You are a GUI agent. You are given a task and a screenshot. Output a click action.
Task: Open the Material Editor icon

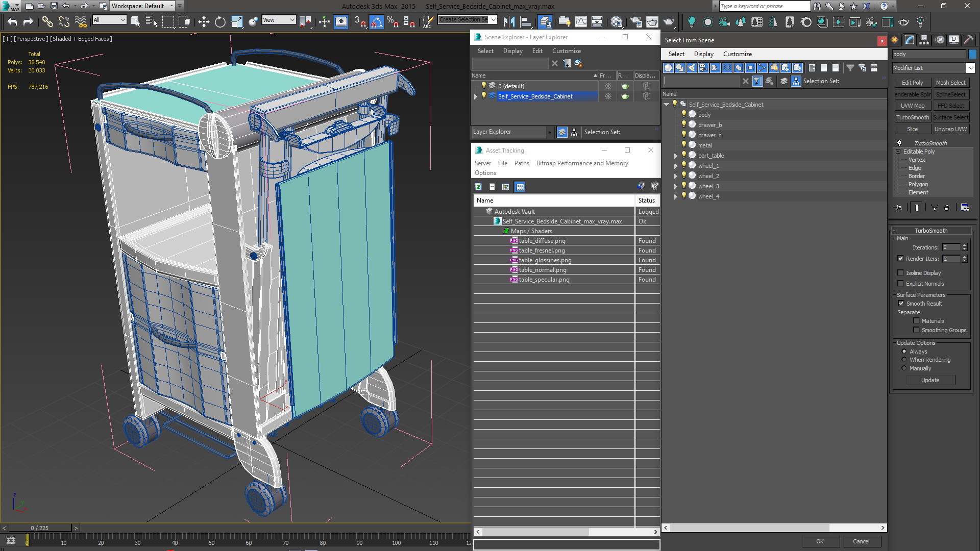[617, 21]
